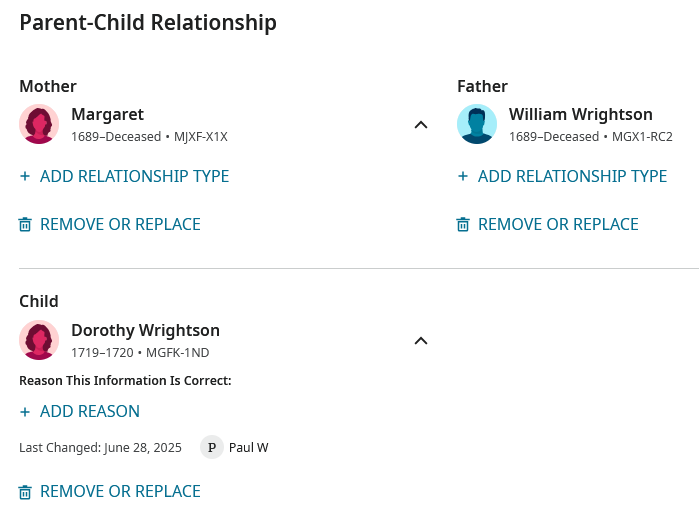Collapse Dorothy Wrightson's details with the chevron
Image resolution: width=699 pixels, height=521 pixels.
[421, 341]
